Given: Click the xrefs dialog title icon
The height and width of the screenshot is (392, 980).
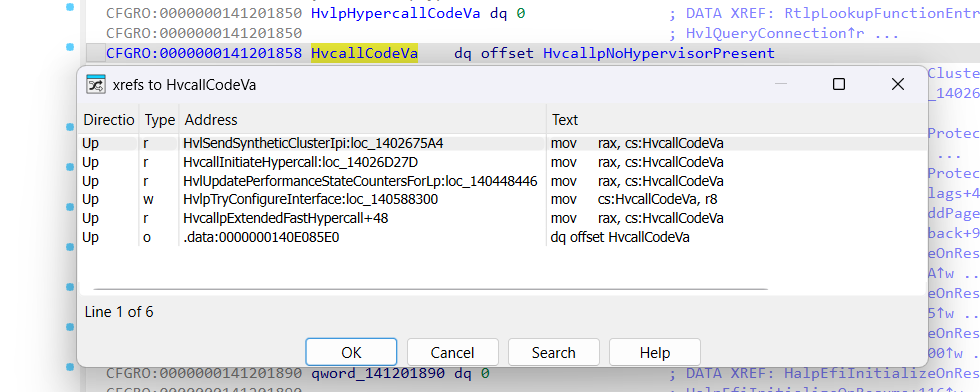Looking at the screenshot, I should (96, 84).
